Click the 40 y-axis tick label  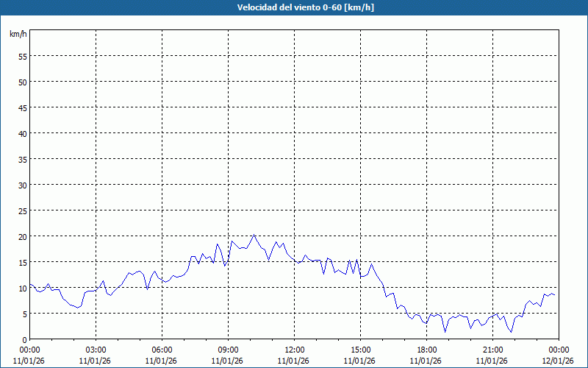(22, 133)
